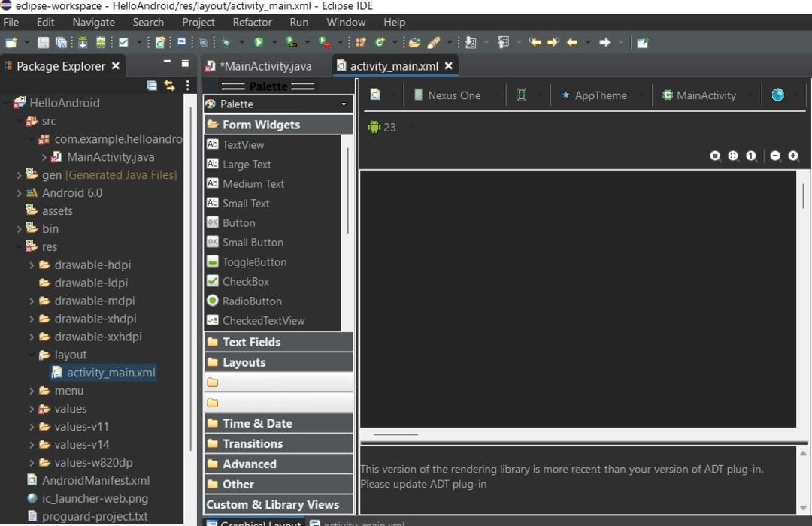Expand the Layouts palette category
This screenshot has width=812, height=526.
pos(278,362)
